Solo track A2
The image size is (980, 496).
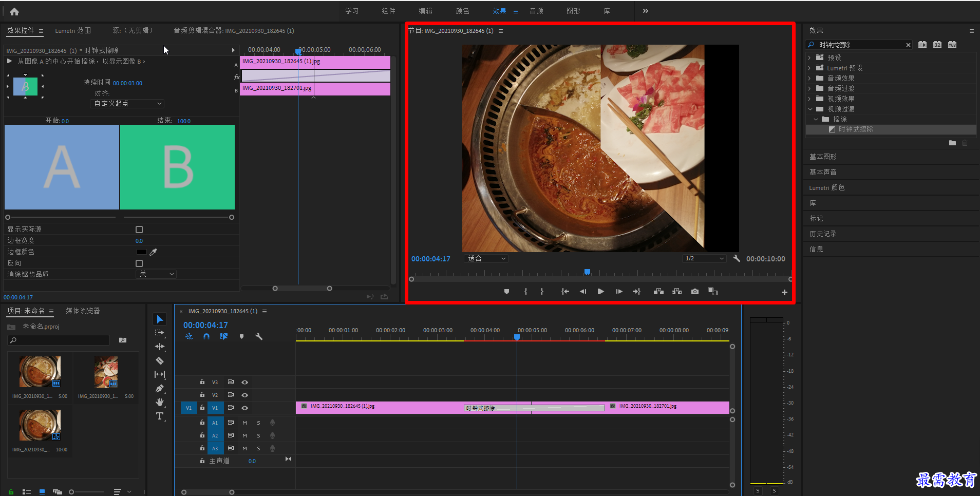[258, 436]
